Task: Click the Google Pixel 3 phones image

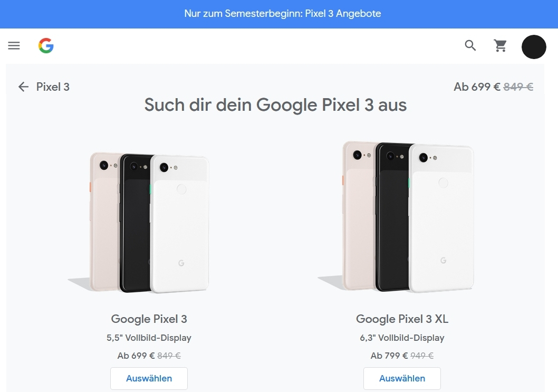Action: (x=142, y=223)
